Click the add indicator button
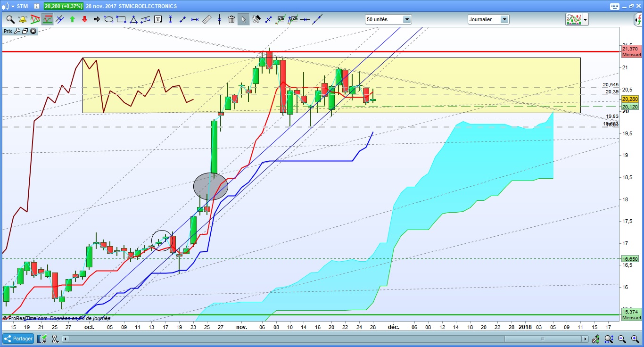Image resolution: width=644 pixels, height=347 pixels. pyautogui.click(x=574, y=20)
